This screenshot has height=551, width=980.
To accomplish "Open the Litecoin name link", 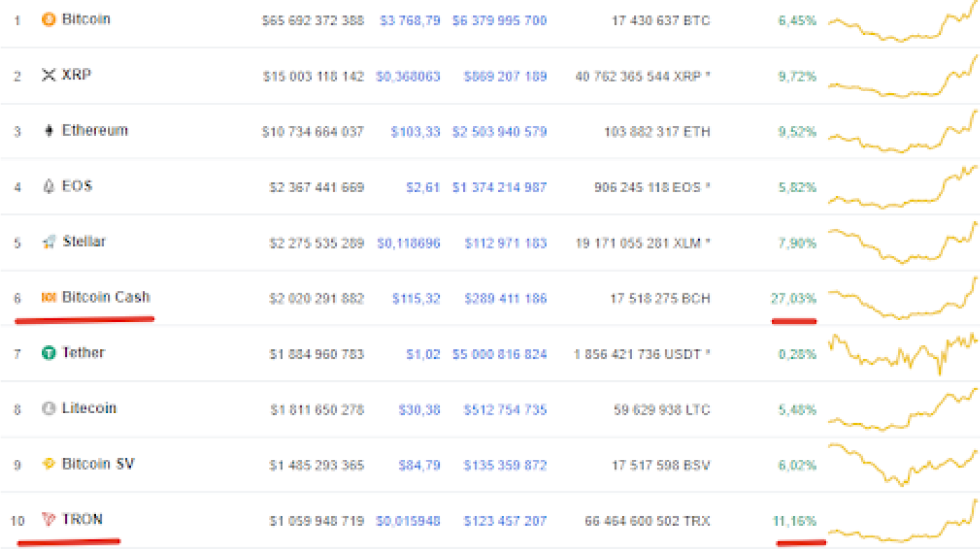I will coord(89,408).
